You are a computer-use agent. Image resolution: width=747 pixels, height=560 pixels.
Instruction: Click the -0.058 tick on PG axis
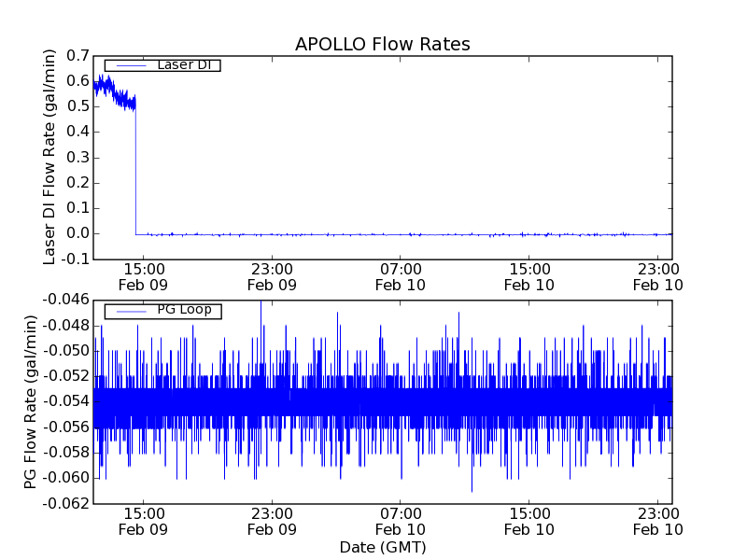[x=66, y=453]
